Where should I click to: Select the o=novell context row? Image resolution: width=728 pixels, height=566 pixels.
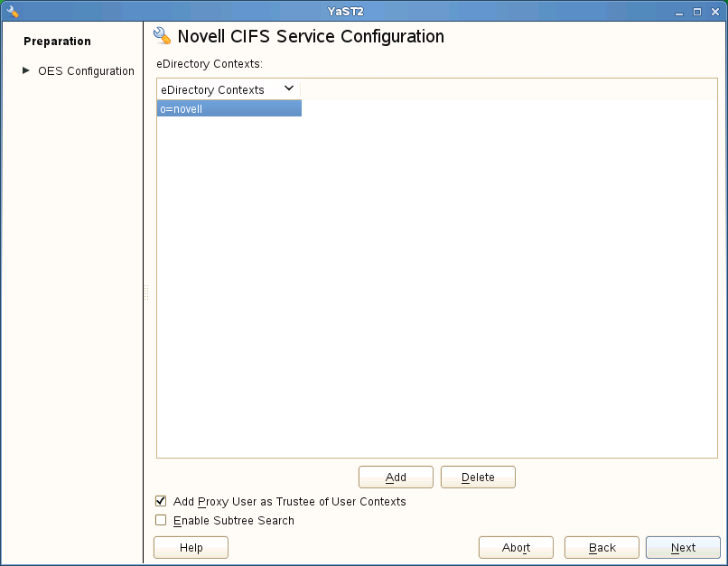click(x=229, y=109)
